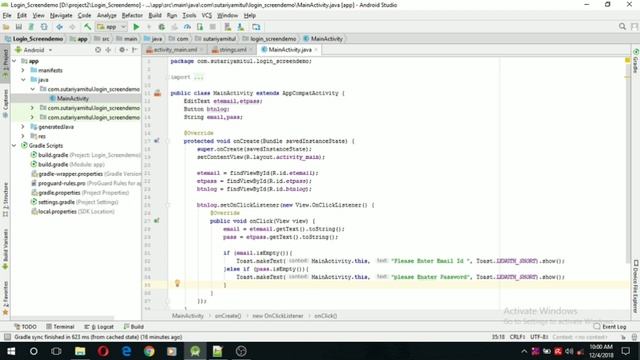Click the Back navigation arrow icon
Viewport: 640px width, 360px height.
click(60, 27)
